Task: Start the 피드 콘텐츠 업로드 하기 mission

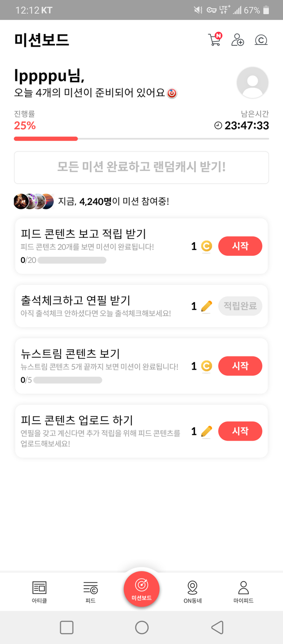Action: click(240, 431)
